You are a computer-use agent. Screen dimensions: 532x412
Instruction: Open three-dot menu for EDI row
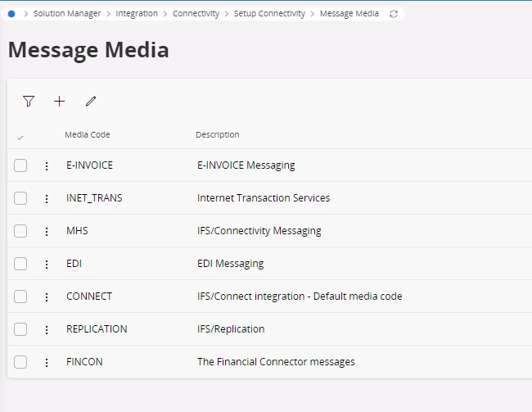47,265
